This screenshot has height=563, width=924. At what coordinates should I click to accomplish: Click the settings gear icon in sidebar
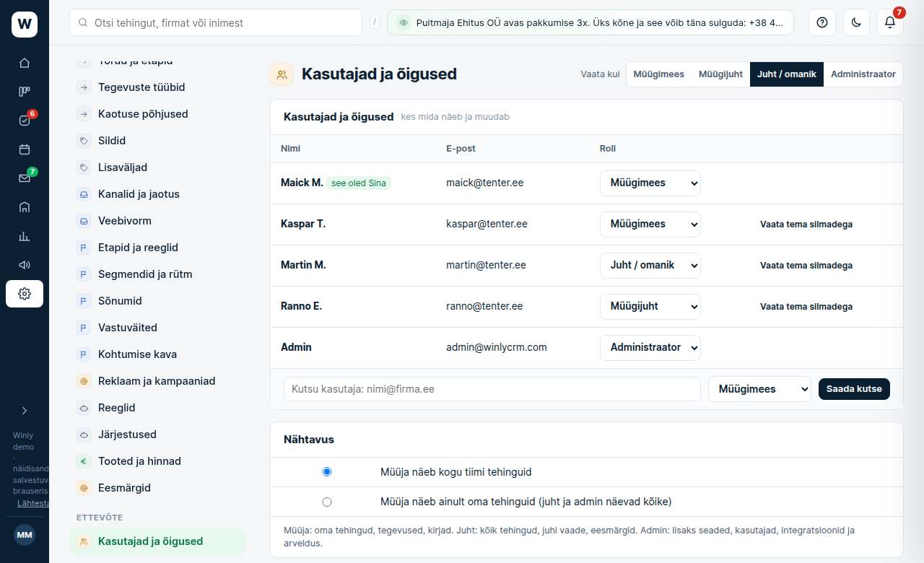click(x=25, y=294)
